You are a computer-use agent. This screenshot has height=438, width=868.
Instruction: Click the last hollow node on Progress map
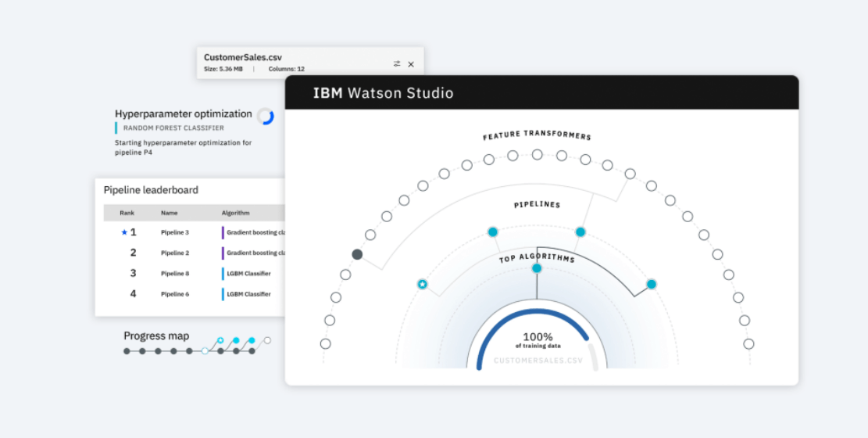pos(267,340)
